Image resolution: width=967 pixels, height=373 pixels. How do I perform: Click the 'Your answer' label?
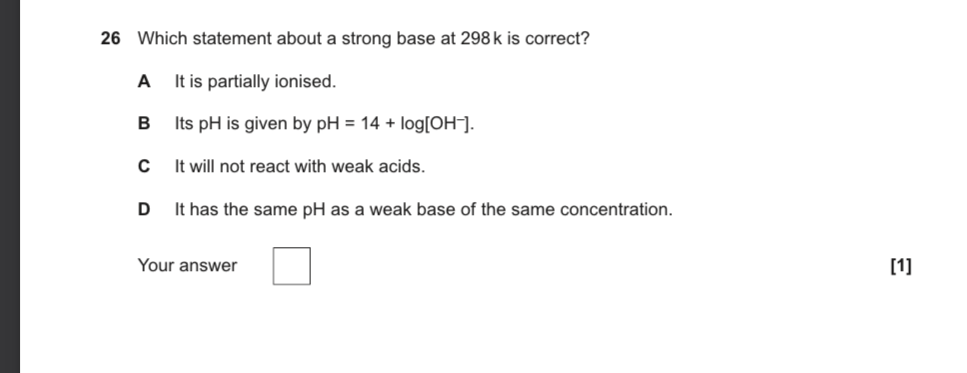pyautogui.click(x=187, y=266)
